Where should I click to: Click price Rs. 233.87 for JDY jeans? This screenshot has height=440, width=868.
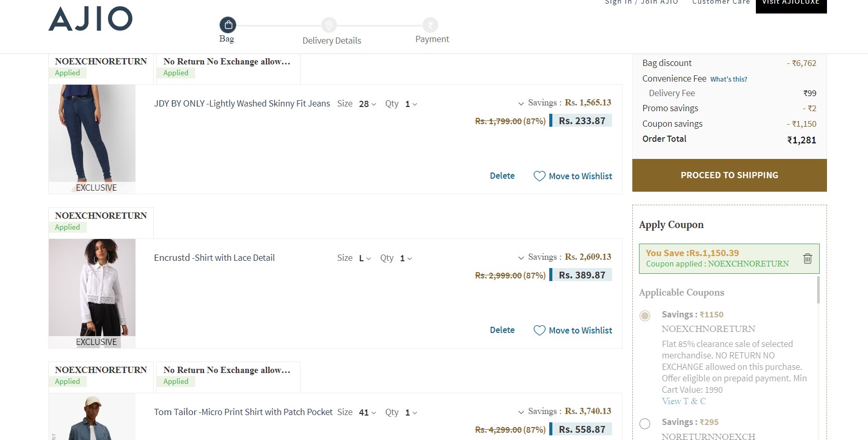click(x=582, y=121)
